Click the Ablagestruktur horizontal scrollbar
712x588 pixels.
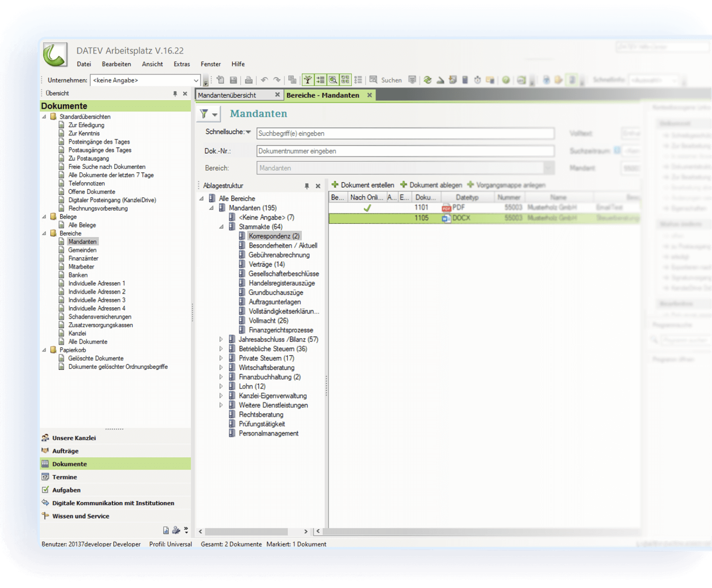pyautogui.click(x=246, y=532)
